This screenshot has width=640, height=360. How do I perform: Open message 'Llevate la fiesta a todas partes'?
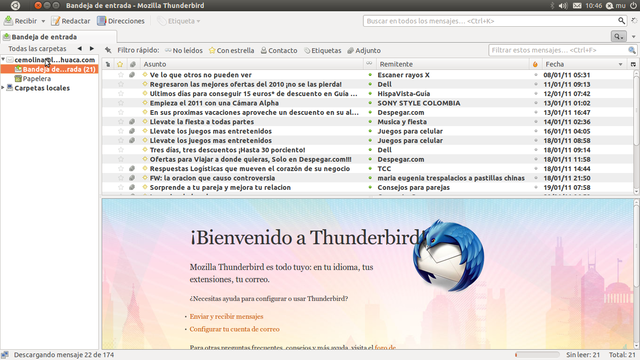pos(202,122)
